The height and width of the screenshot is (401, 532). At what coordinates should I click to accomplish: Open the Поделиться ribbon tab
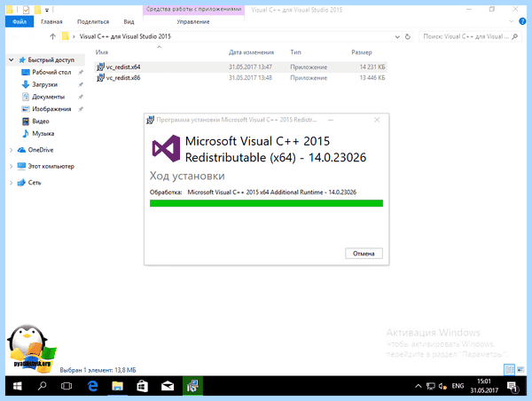tap(93, 21)
